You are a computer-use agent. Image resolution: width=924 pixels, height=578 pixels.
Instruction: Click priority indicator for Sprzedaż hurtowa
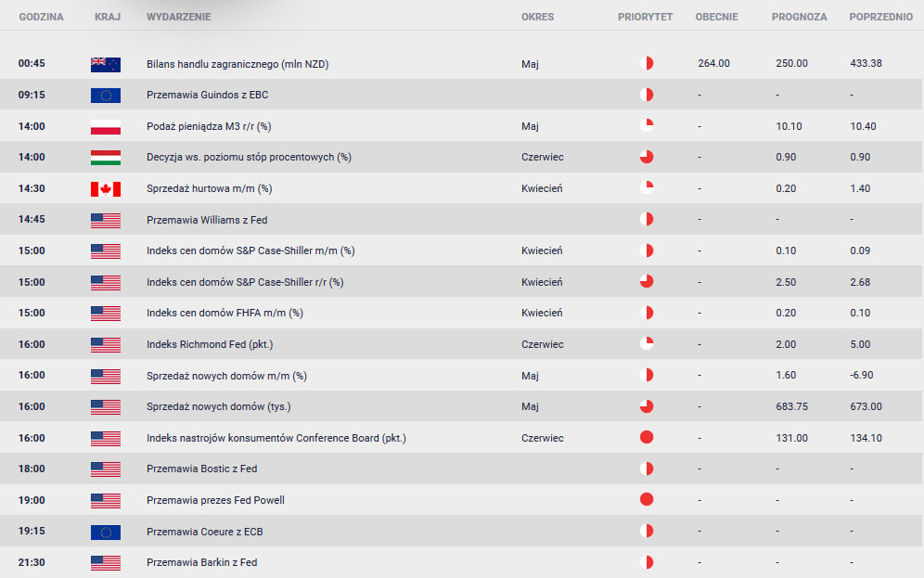coord(647,188)
